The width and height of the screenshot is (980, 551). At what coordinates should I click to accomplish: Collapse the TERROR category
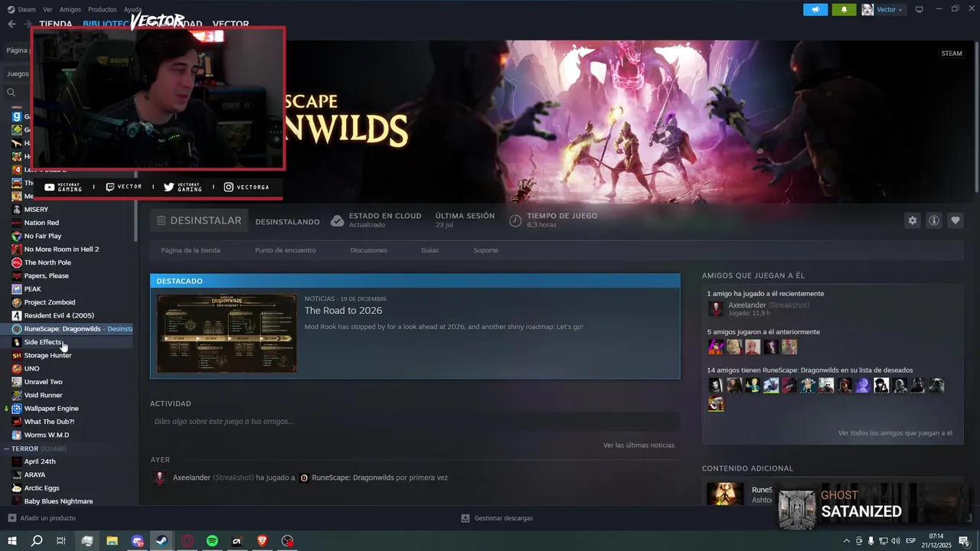(x=7, y=448)
